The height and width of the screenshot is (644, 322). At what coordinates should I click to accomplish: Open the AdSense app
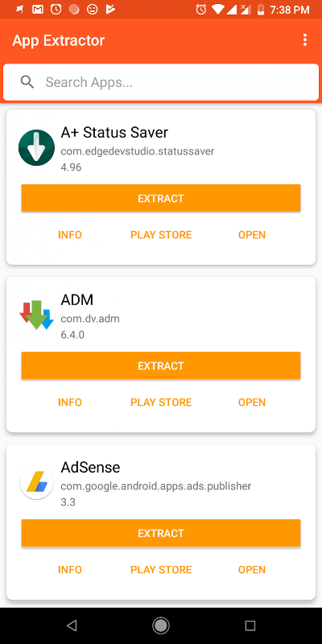click(252, 570)
